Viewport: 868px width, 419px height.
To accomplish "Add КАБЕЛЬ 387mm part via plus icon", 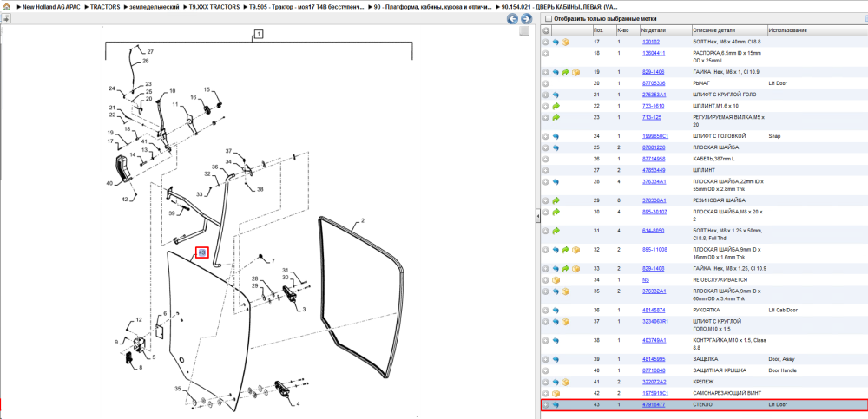I will 546,159.
